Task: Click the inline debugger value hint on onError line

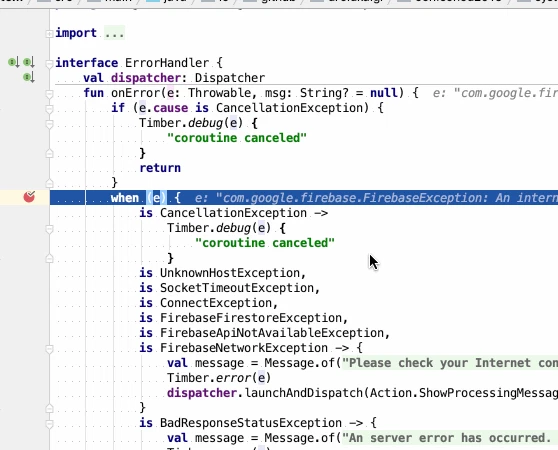Action: point(495,93)
